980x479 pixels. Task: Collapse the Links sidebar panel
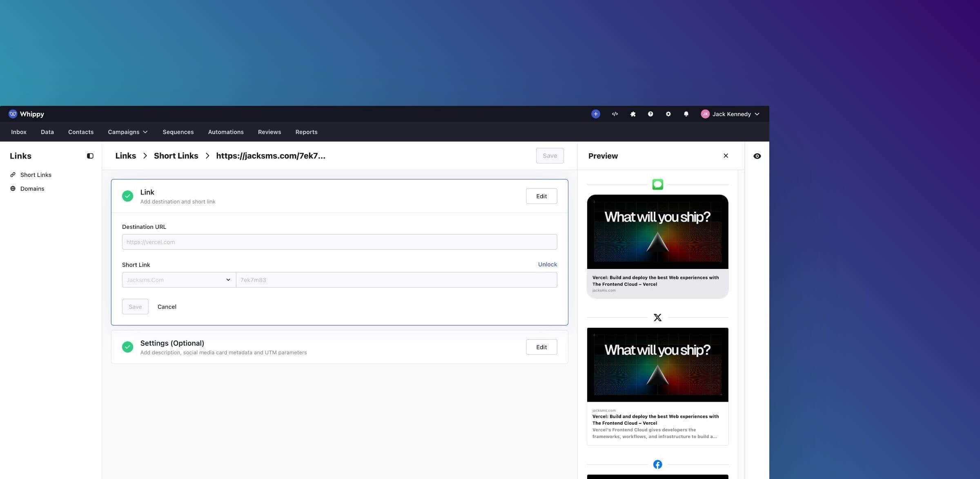(x=90, y=156)
